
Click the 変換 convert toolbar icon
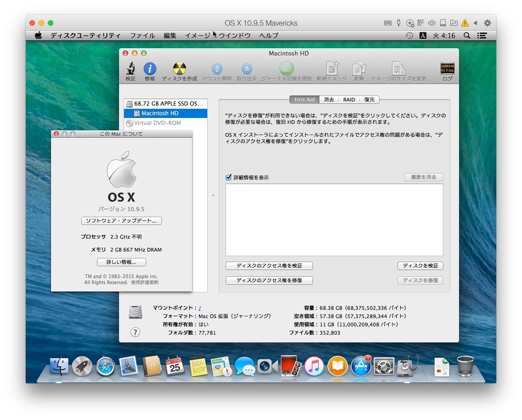pos(359,72)
